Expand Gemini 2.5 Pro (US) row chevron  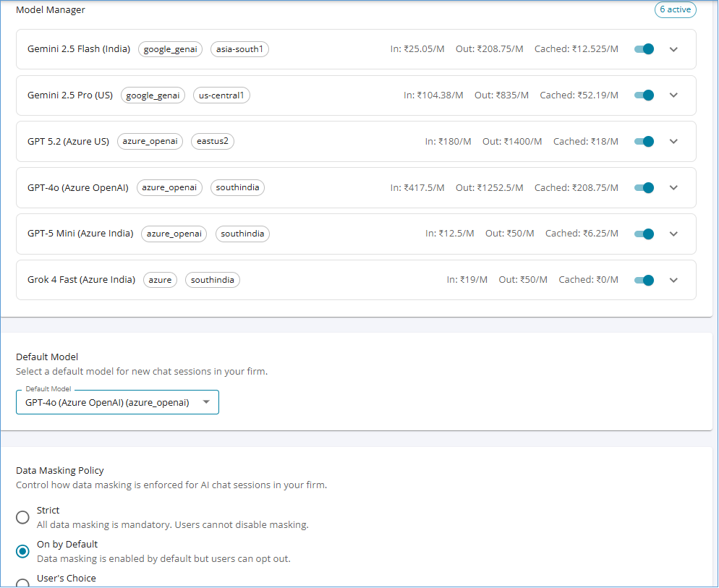coord(673,95)
